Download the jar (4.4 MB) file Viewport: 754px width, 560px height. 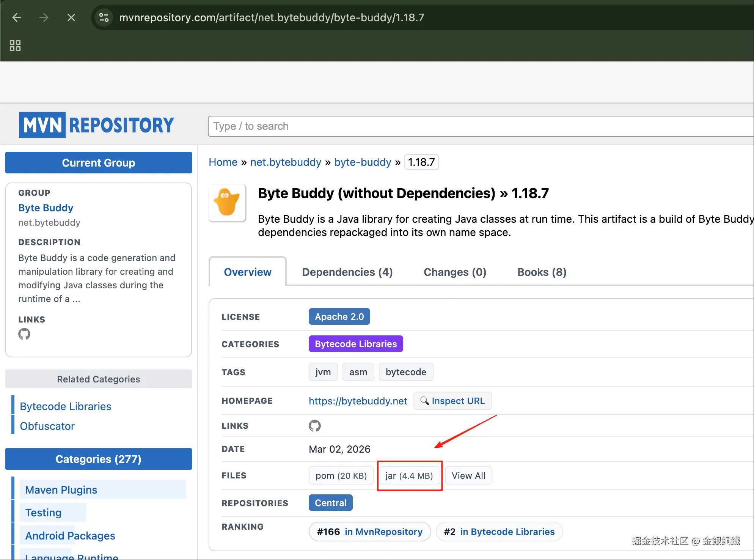[x=409, y=475]
